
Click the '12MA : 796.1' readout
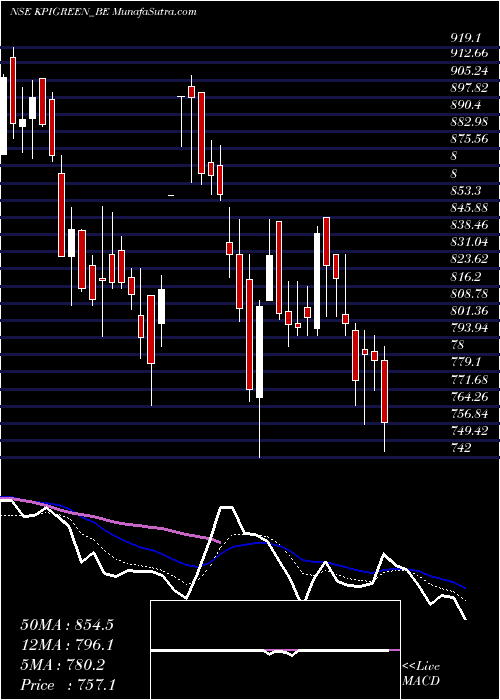point(67,645)
